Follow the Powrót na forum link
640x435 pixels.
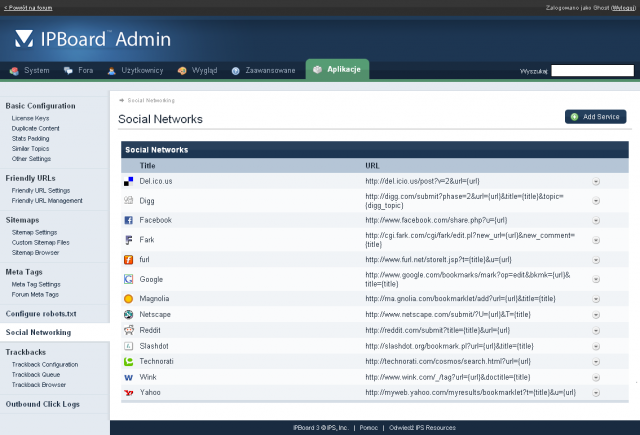pyautogui.click(x=28, y=8)
